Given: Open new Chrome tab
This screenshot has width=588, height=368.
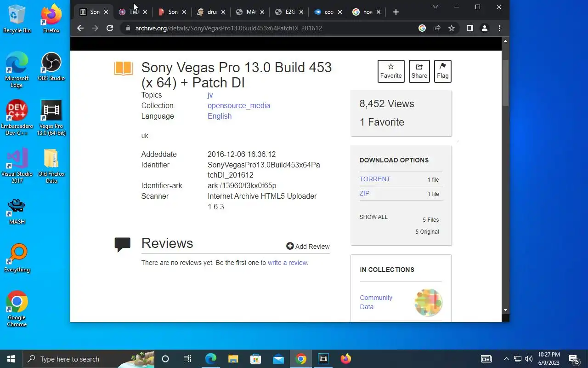Looking at the screenshot, I should pos(396,12).
